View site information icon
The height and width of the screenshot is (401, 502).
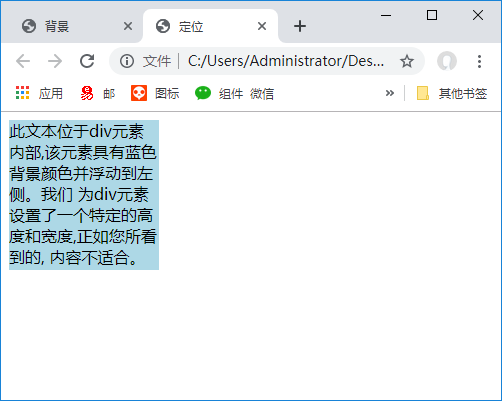pyautogui.click(x=127, y=61)
